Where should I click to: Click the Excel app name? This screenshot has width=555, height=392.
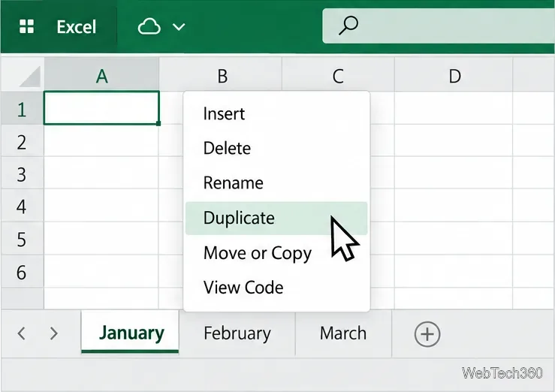pyautogui.click(x=77, y=27)
